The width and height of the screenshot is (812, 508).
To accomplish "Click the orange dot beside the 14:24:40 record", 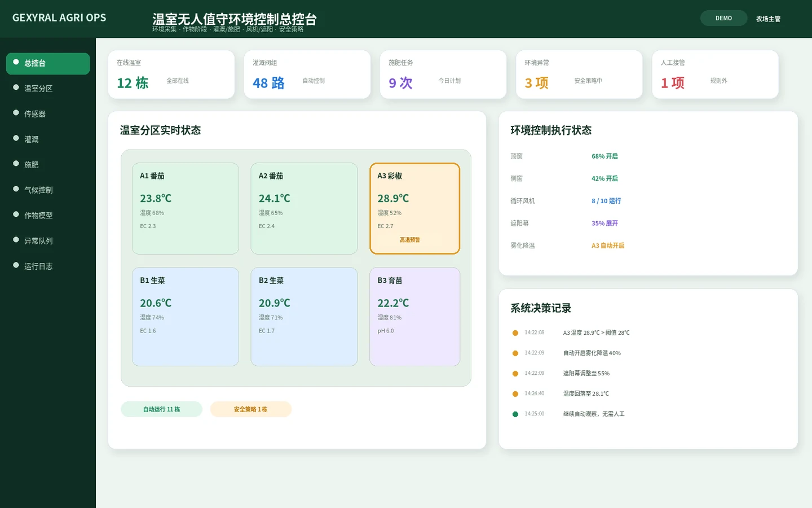I will (515, 394).
